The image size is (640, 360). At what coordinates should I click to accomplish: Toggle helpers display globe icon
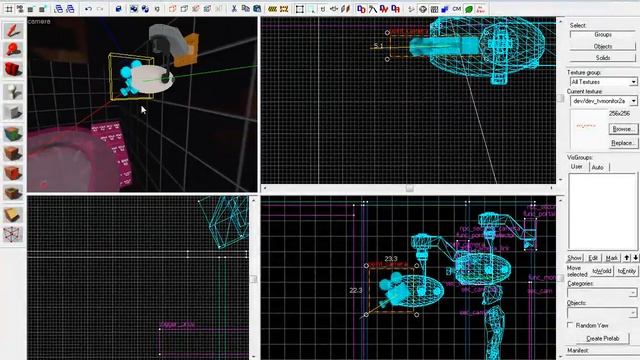click(422, 9)
